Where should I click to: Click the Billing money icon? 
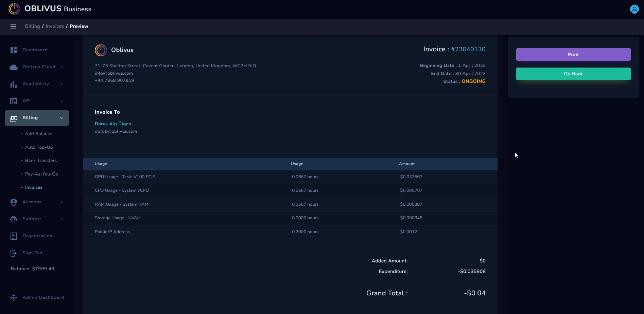[x=14, y=118]
